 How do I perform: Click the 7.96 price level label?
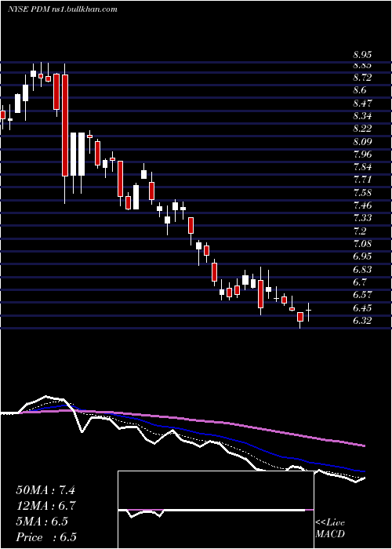362,155
